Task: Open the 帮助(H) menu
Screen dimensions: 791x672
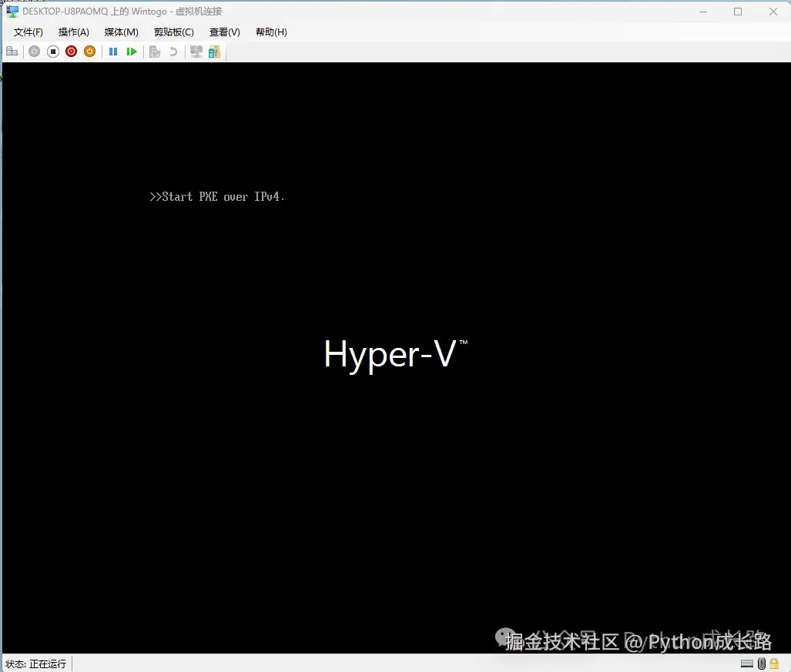Action: pyautogui.click(x=271, y=32)
